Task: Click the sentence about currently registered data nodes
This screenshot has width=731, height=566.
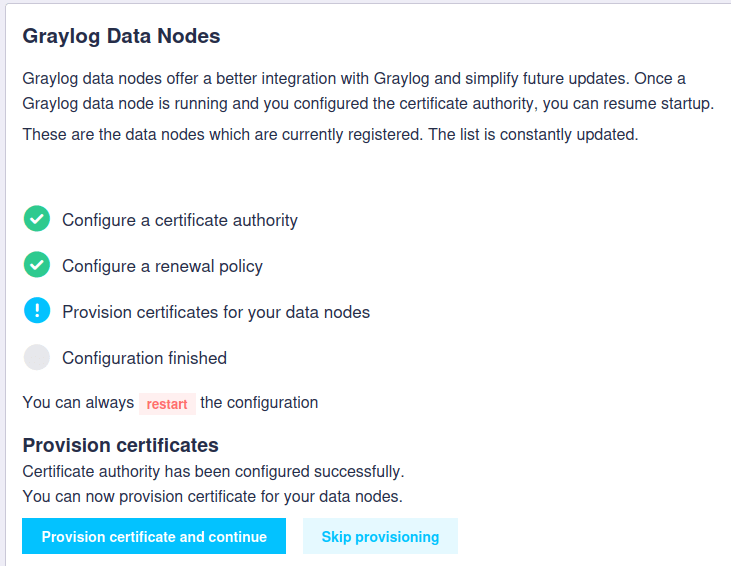Action: 330,135
